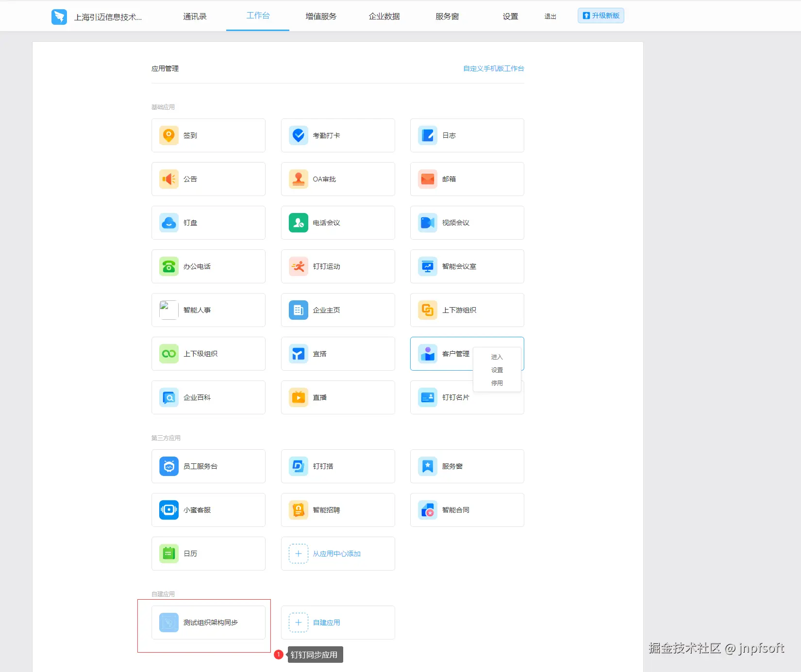
Task: Click the plus icon beside 自建应用
Action: tap(299, 623)
